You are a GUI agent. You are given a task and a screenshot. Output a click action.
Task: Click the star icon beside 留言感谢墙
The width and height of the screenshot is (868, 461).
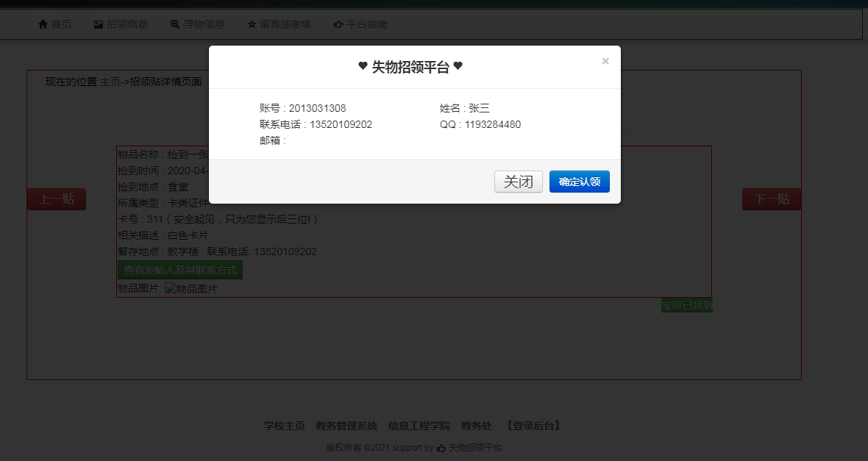(x=252, y=24)
